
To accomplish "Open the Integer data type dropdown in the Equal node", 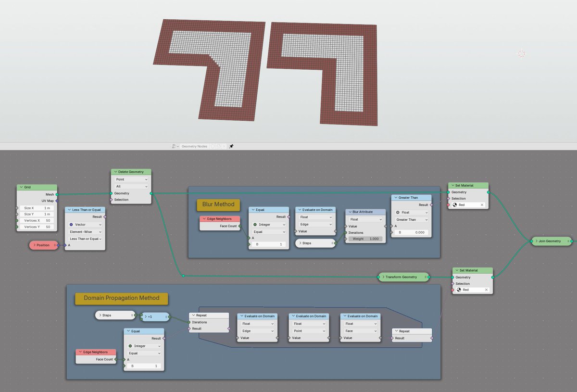I will (268, 224).
